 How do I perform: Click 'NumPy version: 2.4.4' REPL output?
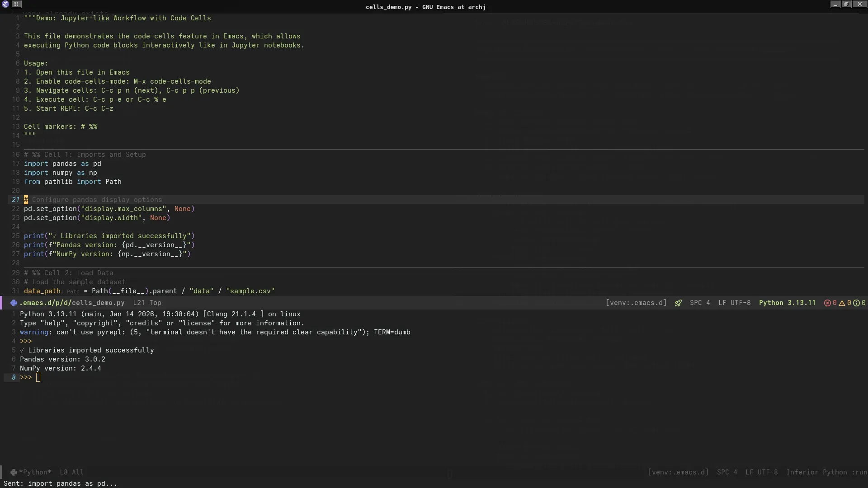(61, 368)
